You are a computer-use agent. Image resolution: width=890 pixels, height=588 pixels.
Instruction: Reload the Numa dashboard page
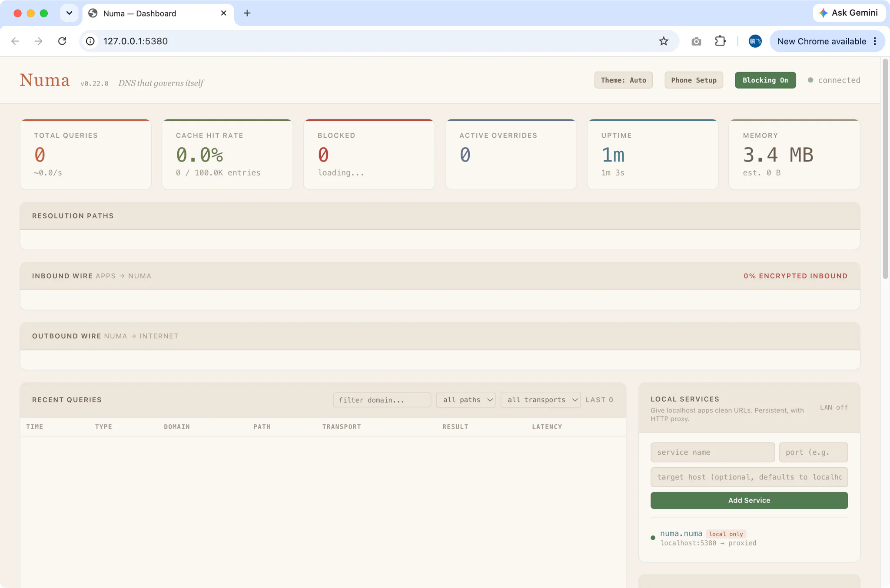(62, 41)
